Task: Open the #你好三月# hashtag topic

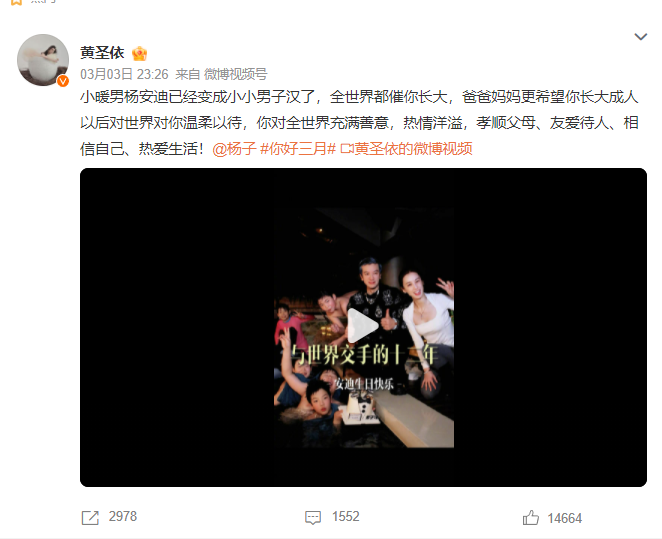Action: pyautogui.click(x=298, y=149)
